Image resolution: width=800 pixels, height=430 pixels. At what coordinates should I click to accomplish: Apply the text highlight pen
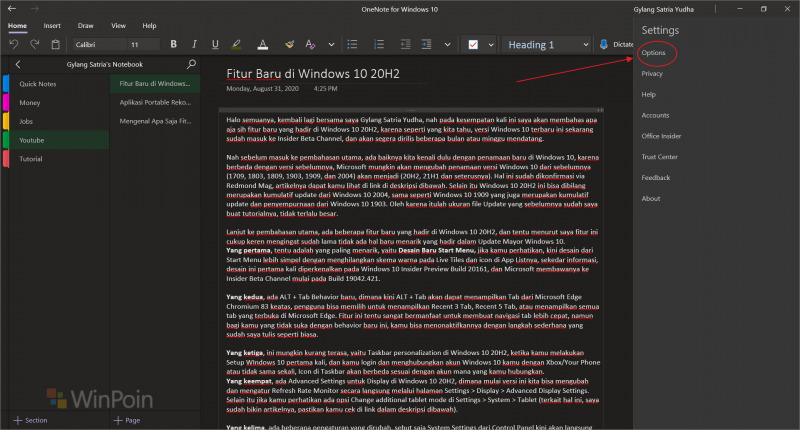tap(236, 44)
